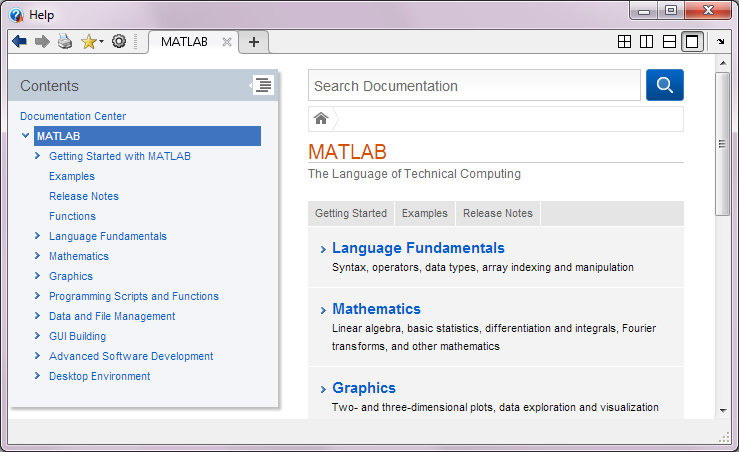The width and height of the screenshot is (739, 452).
Task: Open Advanced Software Development link
Action: click(x=131, y=356)
